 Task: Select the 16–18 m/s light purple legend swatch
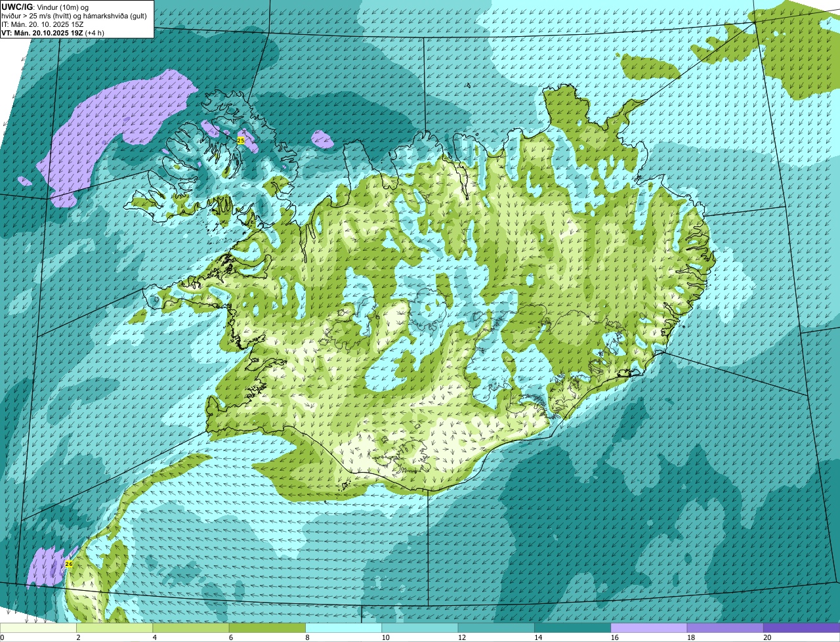(649, 628)
